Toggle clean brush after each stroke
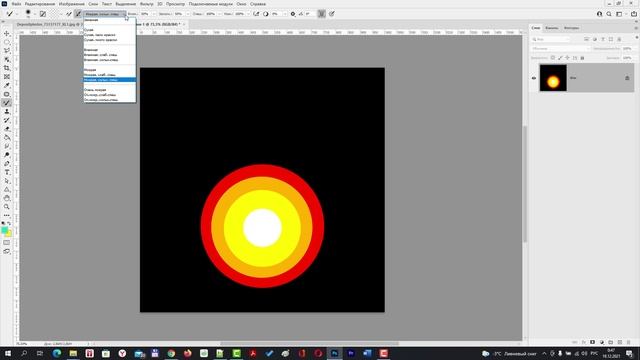 coord(78,14)
